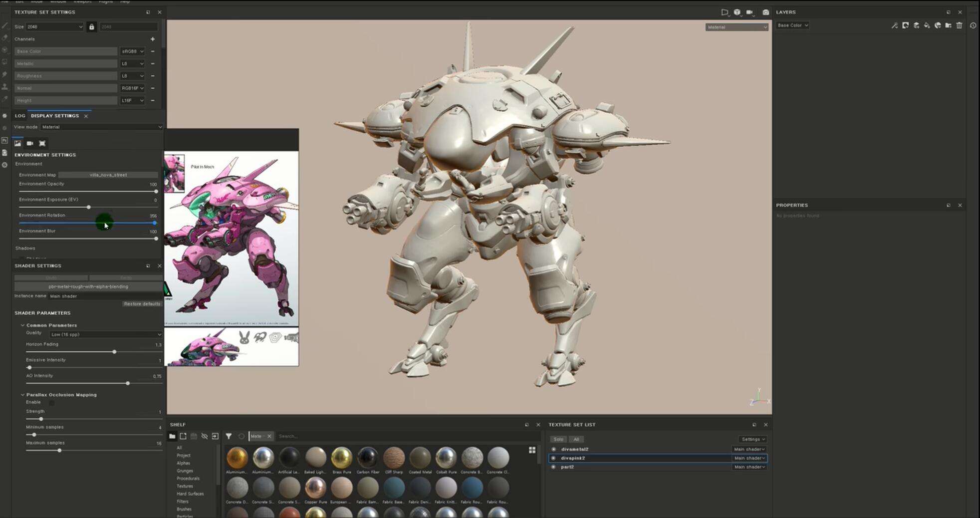Take a viewport screenshot with the camera icon
Viewport: 980px width, 518px height.
pyautogui.click(x=766, y=12)
